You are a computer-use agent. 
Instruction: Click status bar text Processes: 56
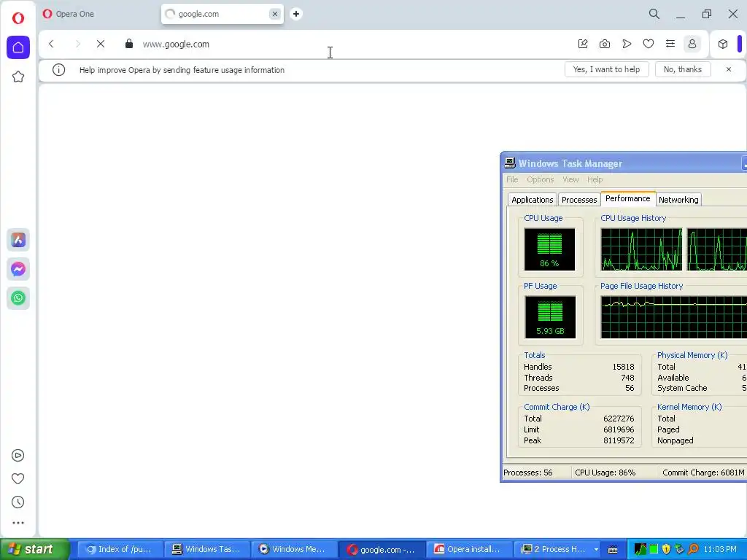coord(528,472)
